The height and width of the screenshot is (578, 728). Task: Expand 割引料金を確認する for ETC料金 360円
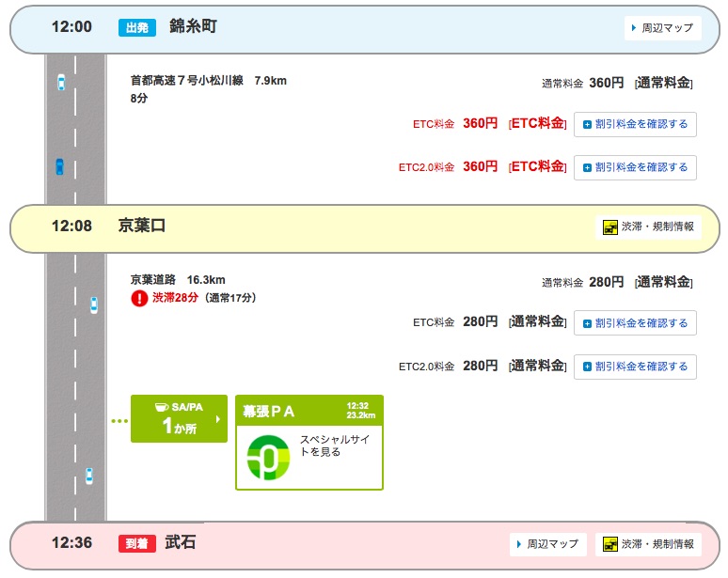click(635, 124)
